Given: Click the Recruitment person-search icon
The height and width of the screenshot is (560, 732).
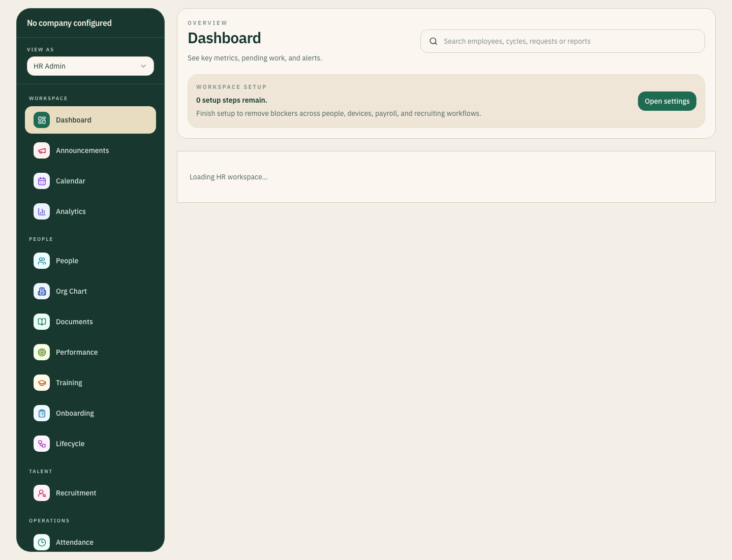Looking at the screenshot, I should click(42, 493).
